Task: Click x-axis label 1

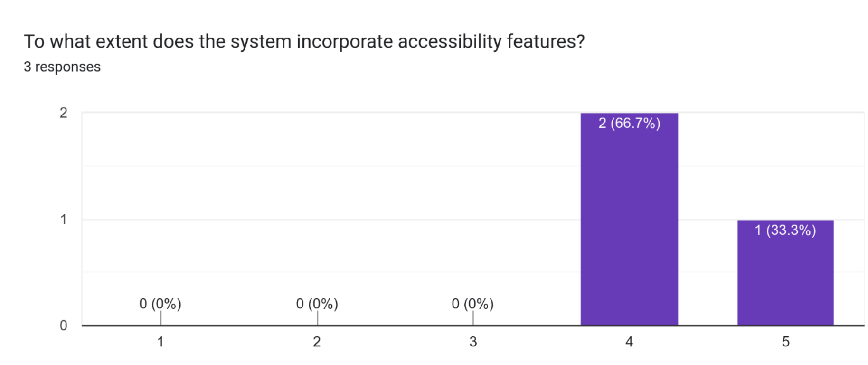Action: click(160, 342)
